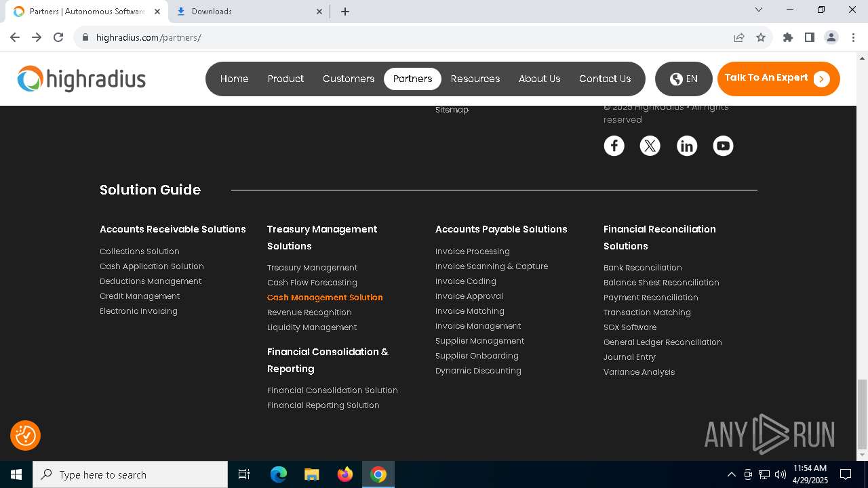Click the highradius logo
Screen dimensions: 868x488
click(81, 79)
